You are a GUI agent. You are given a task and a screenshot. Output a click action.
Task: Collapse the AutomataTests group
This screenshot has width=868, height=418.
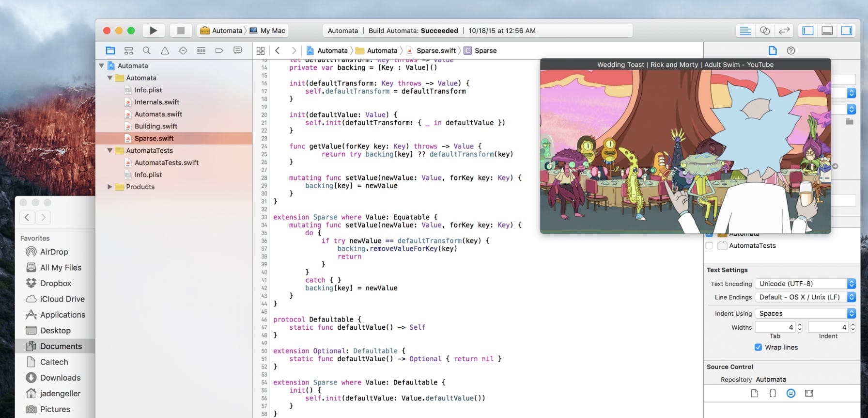click(x=109, y=150)
